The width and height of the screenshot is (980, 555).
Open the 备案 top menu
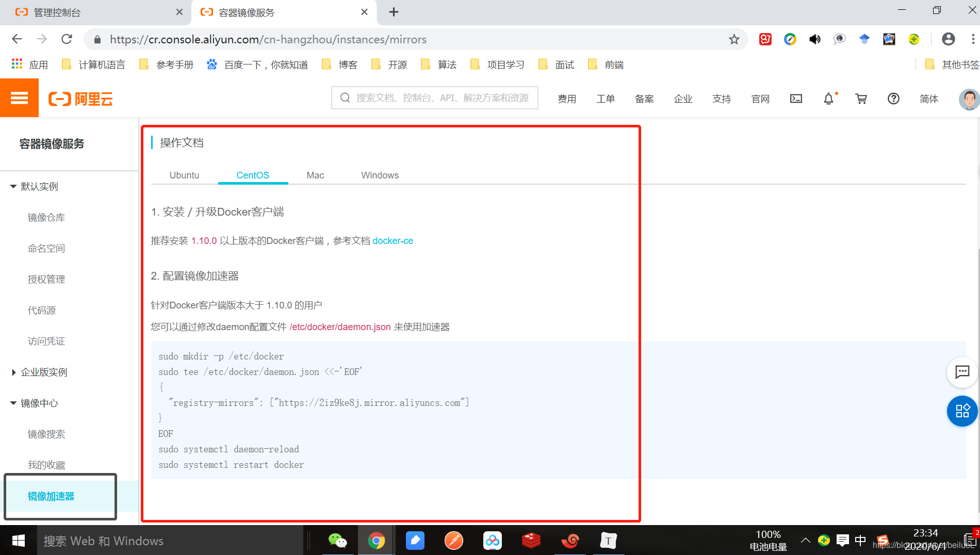coord(644,99)
